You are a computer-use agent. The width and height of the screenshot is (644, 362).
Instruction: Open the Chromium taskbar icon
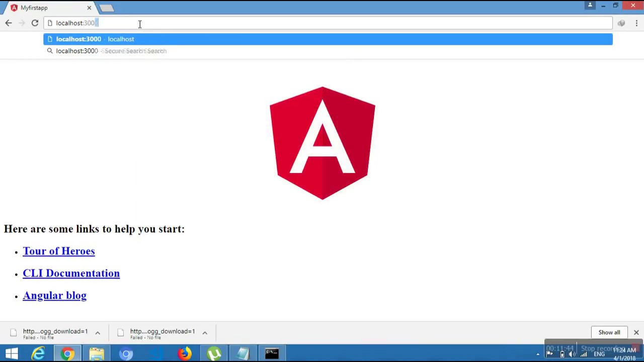tap(126, 353)
